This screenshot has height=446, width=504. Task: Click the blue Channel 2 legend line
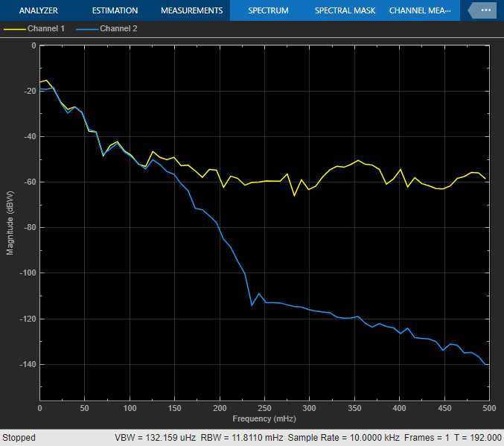coord(87,29)
